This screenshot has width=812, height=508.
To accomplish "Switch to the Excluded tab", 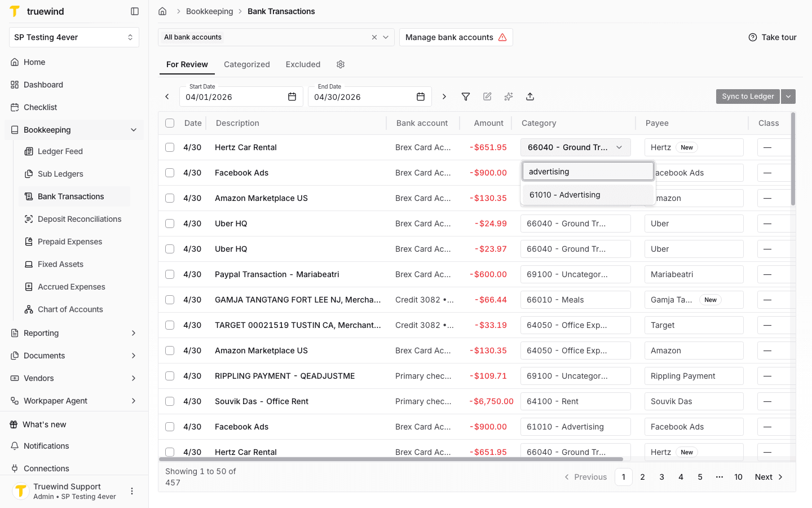I will click(x=303, y=64).
